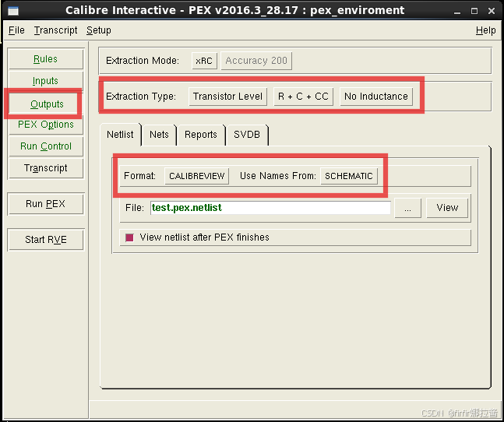Image resolution: width=504 pixels, height=422 pixels.
Task: Minimize the Calibre Interactive window
Action: tap(457, 11)
